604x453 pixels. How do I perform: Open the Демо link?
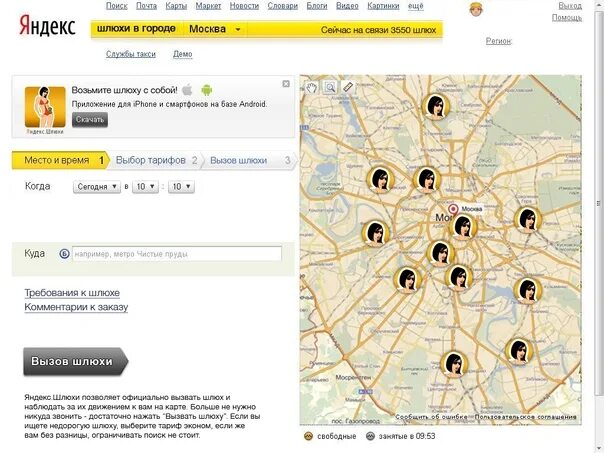click(x=183, y=54)
